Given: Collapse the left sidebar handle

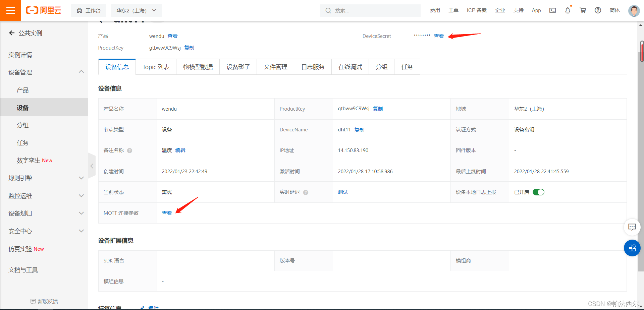Looking at the screenshot, I should tap(92, 166).
